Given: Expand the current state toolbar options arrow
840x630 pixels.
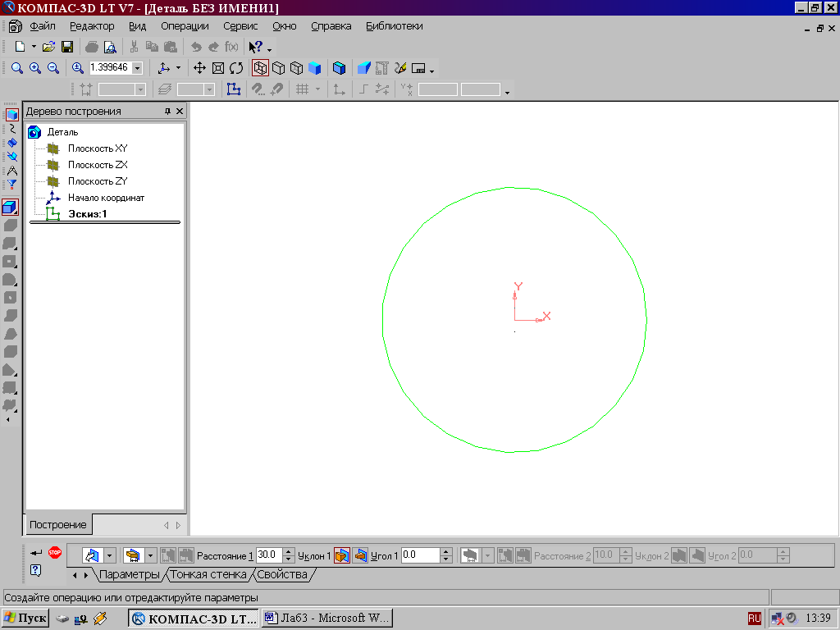Looking at the screenshot, I should tap(507, 93).
